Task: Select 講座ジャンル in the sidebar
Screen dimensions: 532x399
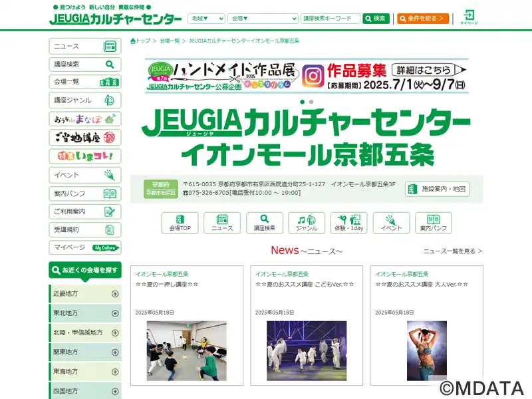Action: tap(85, 100)
